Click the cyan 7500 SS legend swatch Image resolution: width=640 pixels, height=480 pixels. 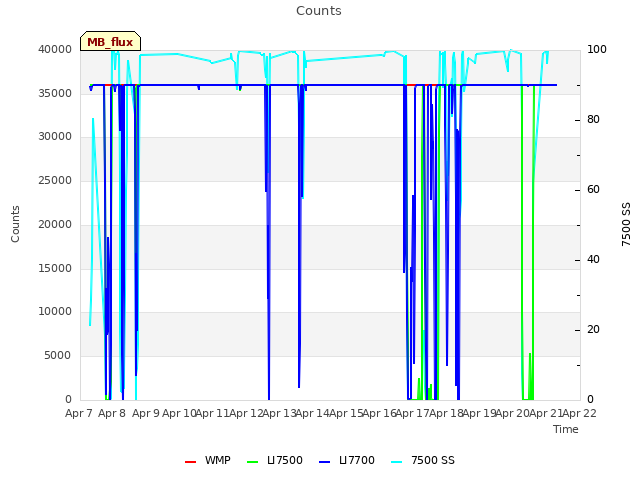[x=397, y=462]
